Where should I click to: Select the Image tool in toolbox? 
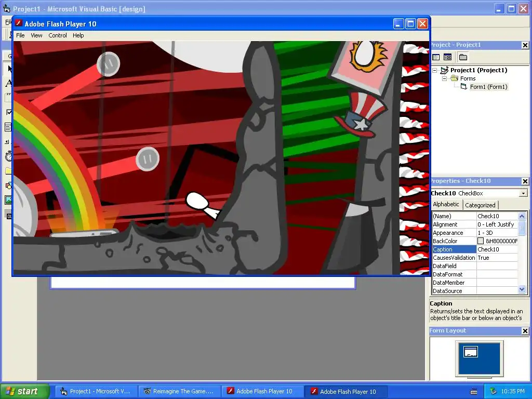[9, 200]
